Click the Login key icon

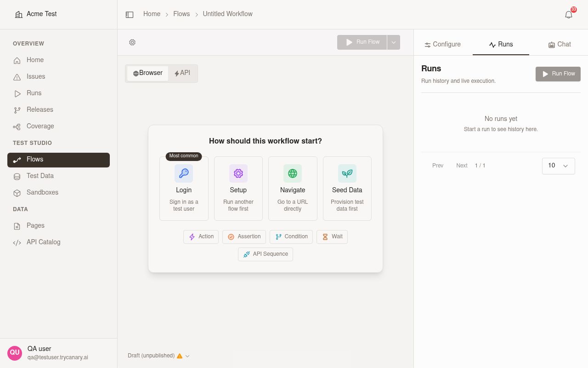[184, 173]
